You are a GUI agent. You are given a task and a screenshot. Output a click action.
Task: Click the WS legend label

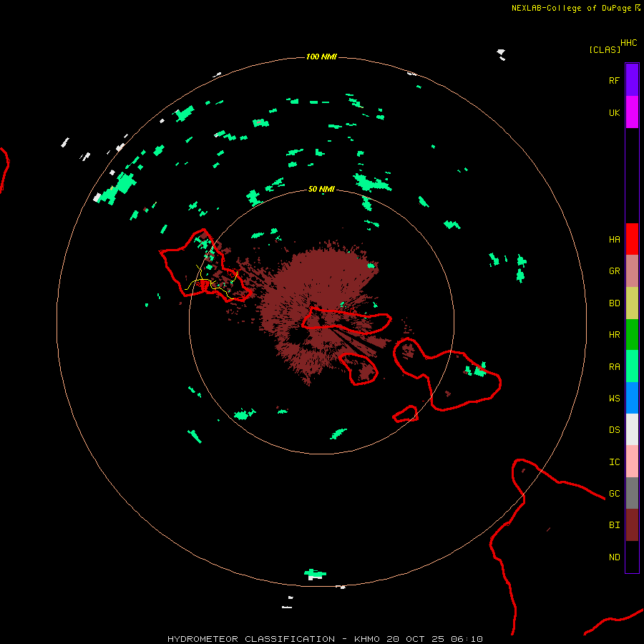[x=614, y=398]
